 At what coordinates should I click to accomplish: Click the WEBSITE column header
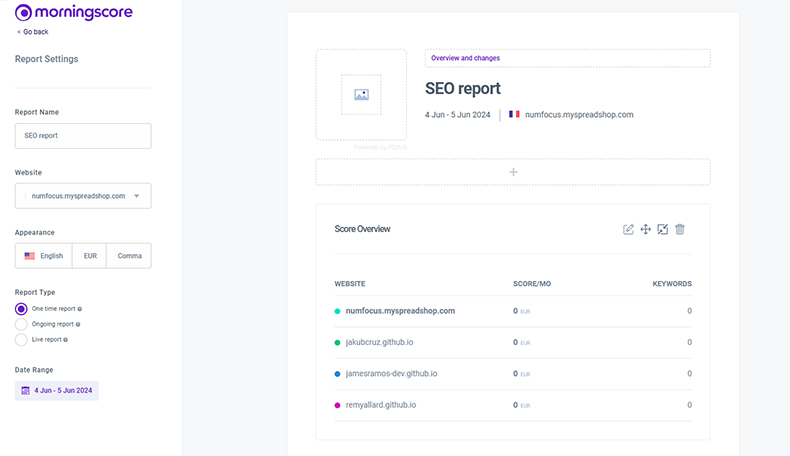click(x=350, y=284)
